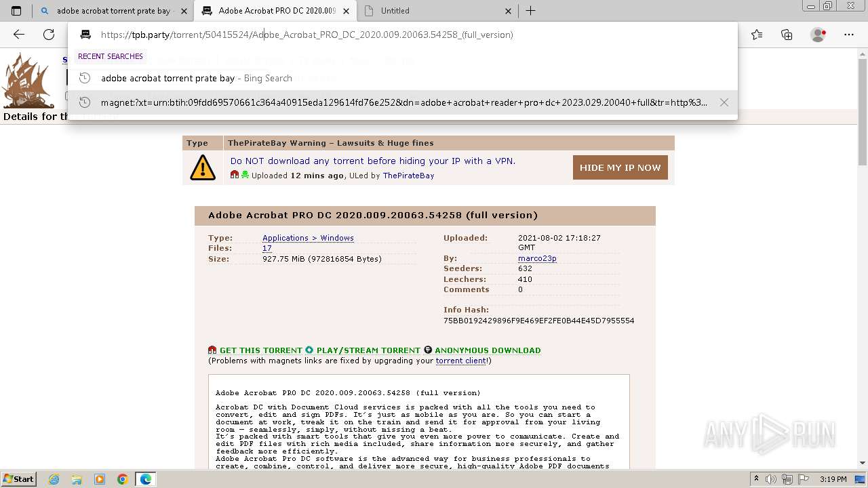Open the torrent client link
The image size is (868, 488).
[460, 361]
